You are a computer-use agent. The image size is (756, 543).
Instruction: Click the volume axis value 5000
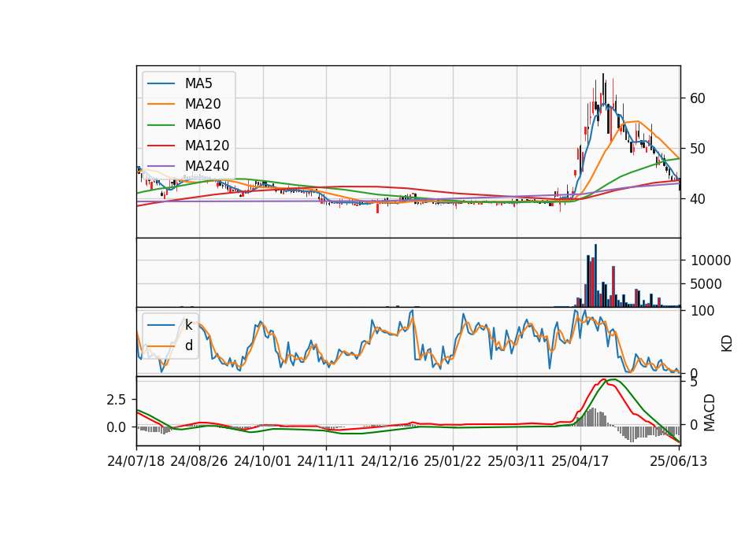click(706, 284)
